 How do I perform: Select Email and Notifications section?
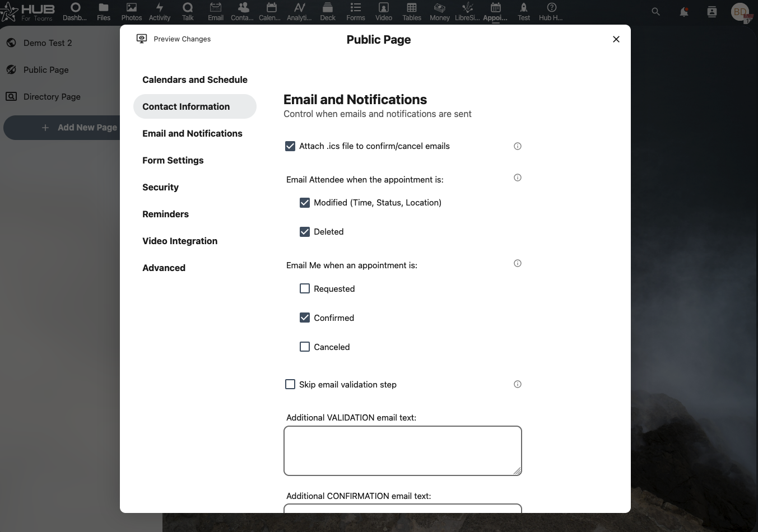click(x=195, y=133)
